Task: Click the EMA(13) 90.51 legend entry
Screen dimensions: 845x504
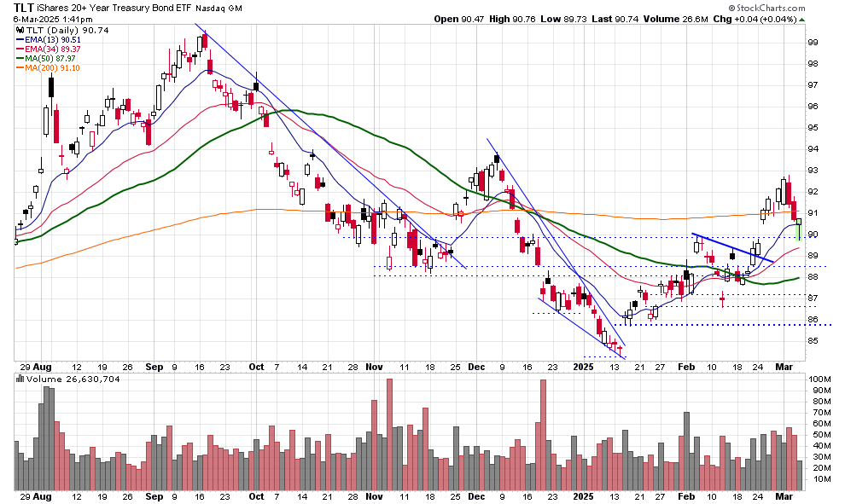Action: 53,40
